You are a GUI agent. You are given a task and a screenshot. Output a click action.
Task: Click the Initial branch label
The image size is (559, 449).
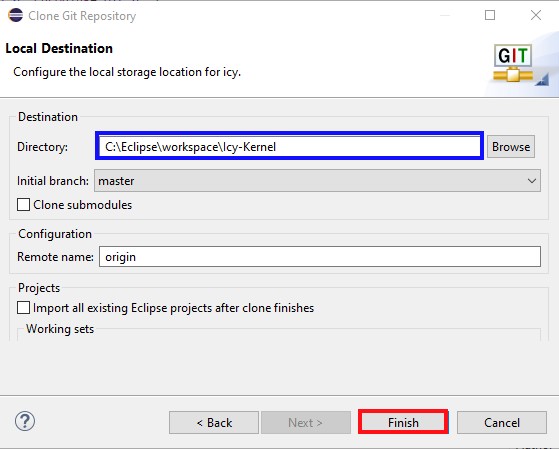click(53, 181)
